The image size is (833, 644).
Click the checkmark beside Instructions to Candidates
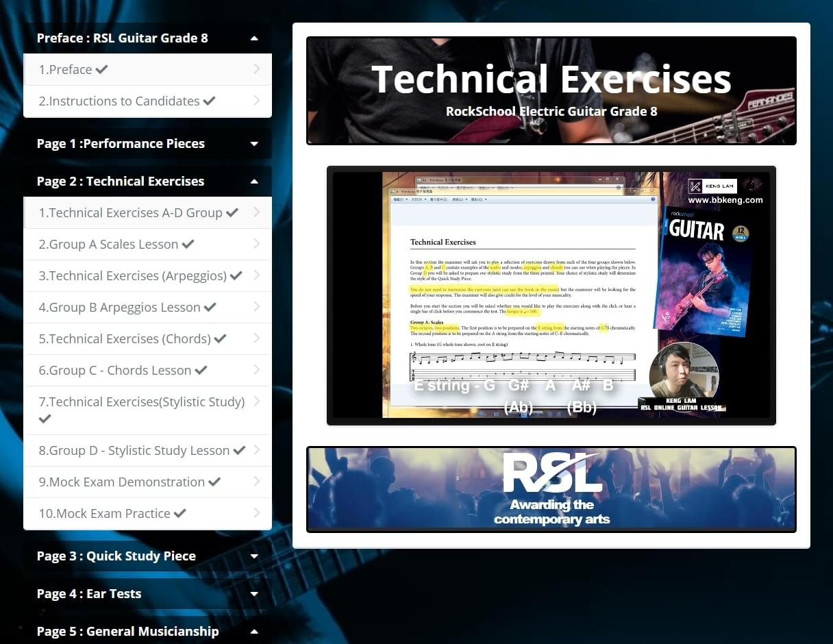(210, 101)
